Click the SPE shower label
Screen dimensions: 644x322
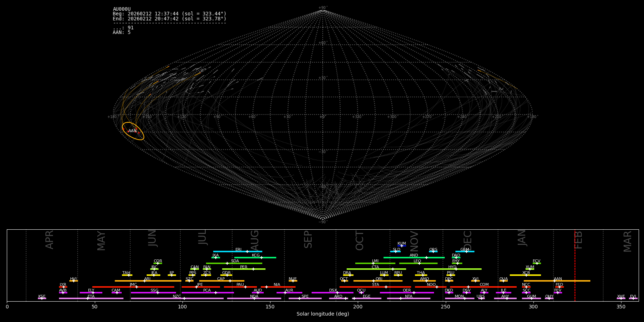(305, 297)
